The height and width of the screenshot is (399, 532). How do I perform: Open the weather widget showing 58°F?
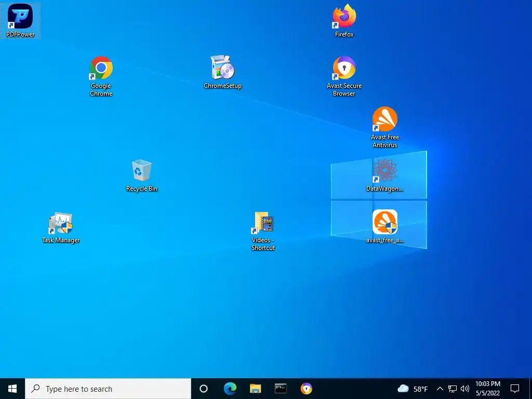(x=412, y=389)
